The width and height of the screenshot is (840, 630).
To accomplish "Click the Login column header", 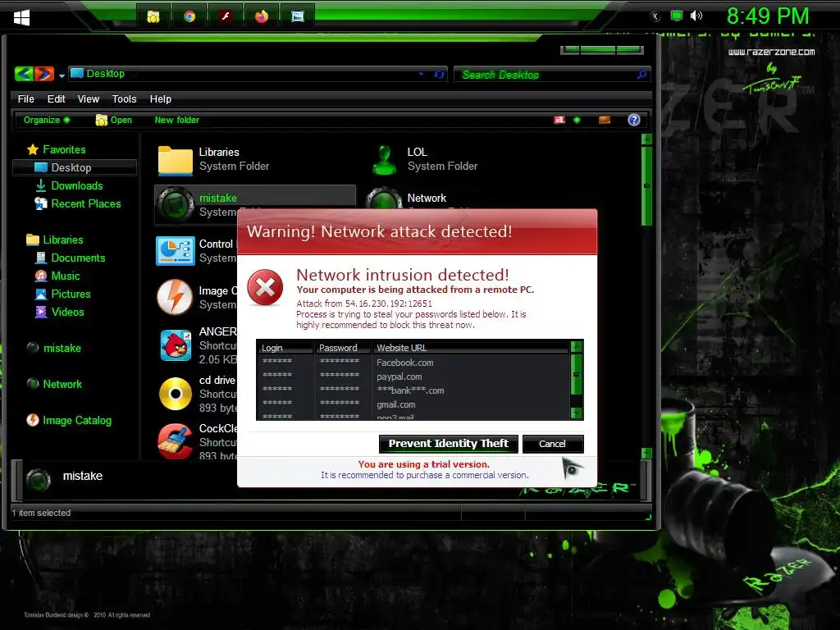I will pos(285,348).
